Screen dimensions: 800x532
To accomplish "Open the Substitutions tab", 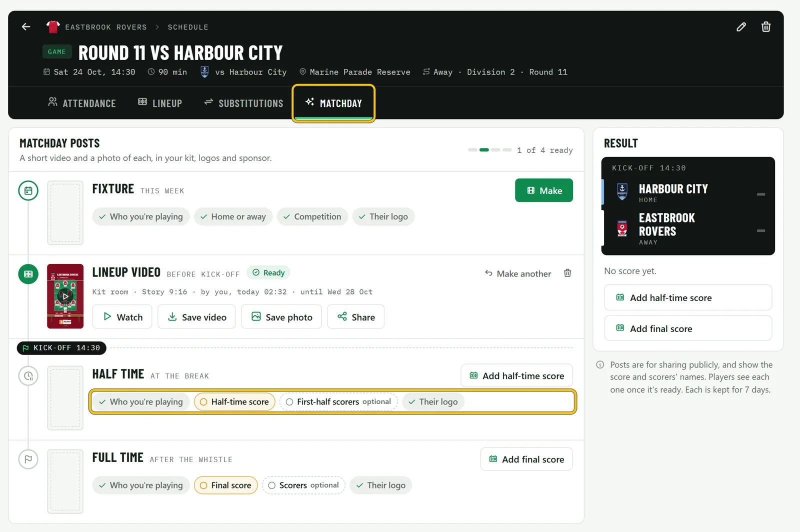I will 243,103.
